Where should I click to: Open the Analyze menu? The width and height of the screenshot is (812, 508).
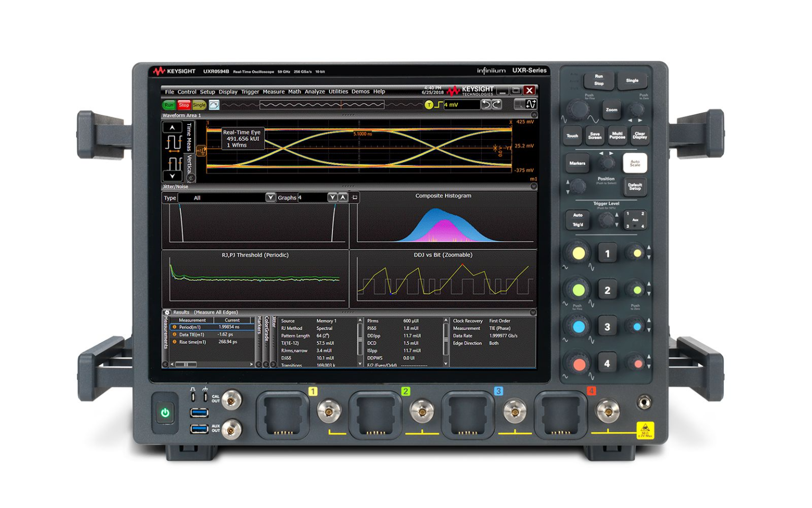point(315,92)
